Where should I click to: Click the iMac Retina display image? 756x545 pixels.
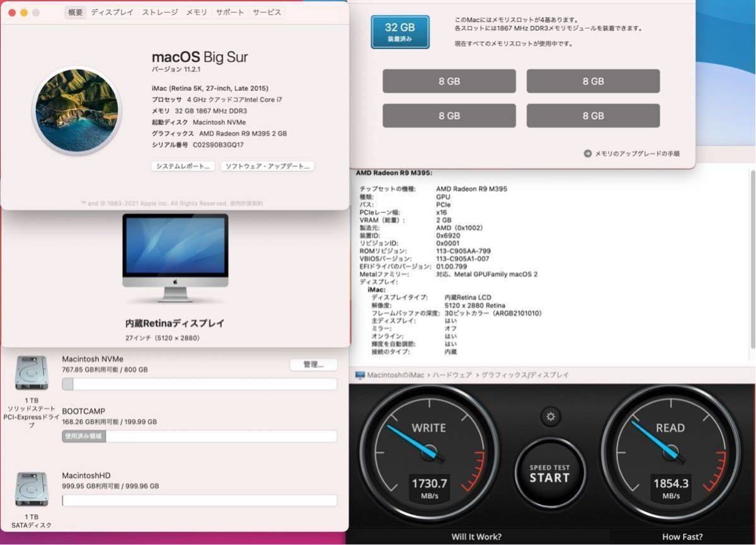click(x=175, y=257)
